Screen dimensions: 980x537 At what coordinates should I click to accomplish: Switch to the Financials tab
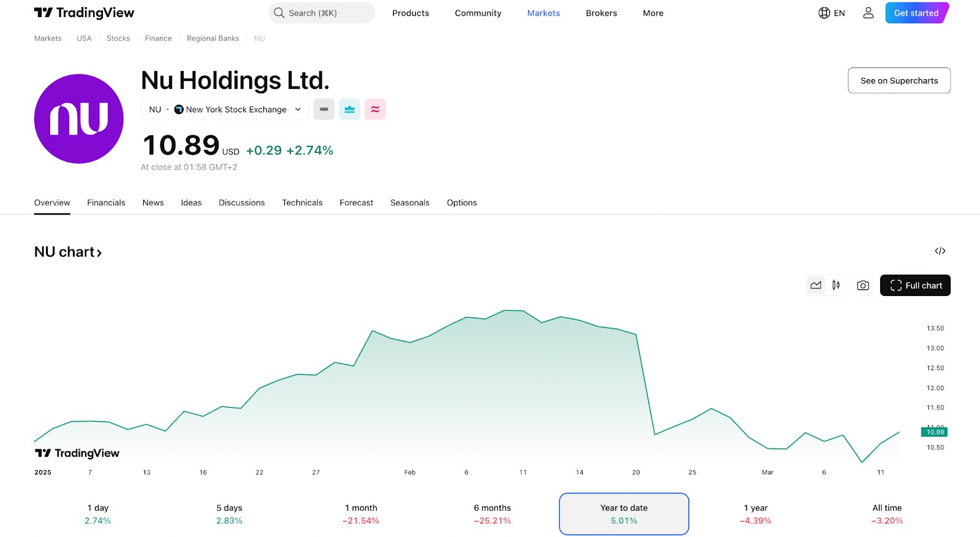[x=106, y=203]
